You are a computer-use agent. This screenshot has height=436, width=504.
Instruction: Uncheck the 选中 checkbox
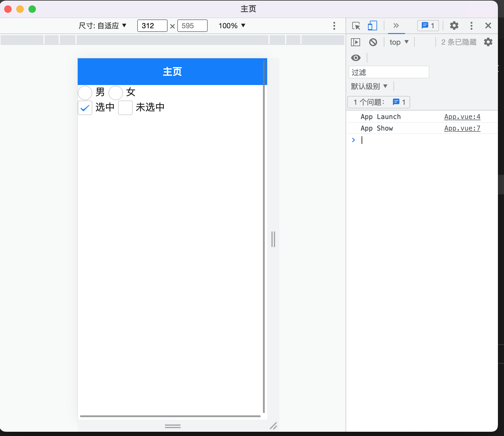coord(85,108)
